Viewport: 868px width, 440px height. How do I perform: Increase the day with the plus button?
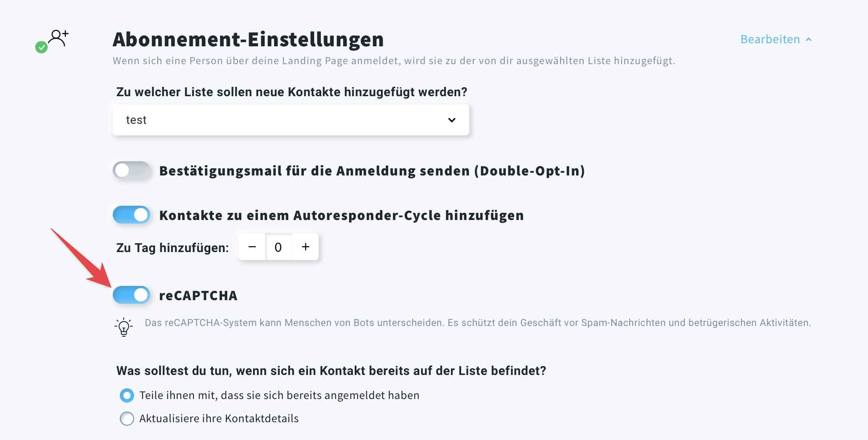[x=306, y=247]
